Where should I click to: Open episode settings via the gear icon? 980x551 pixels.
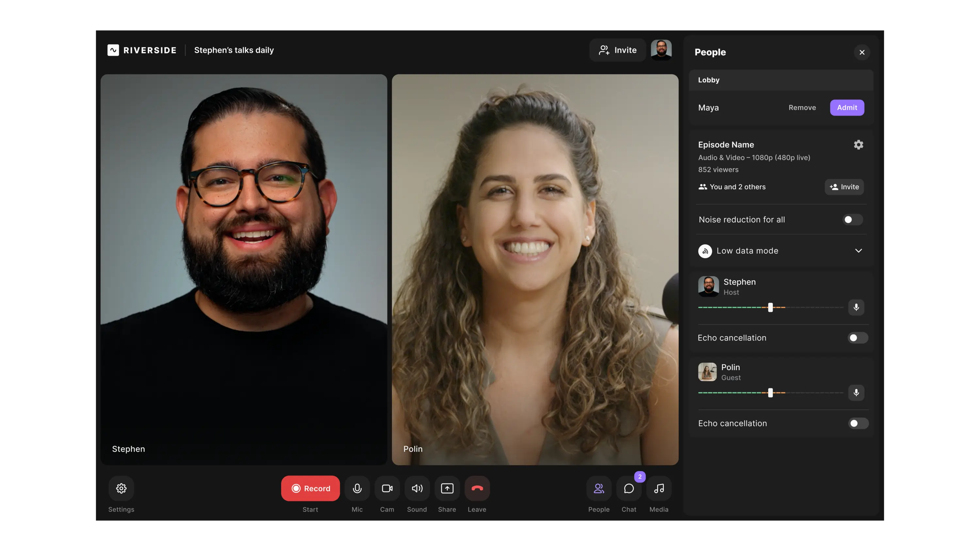pos(858,145)
